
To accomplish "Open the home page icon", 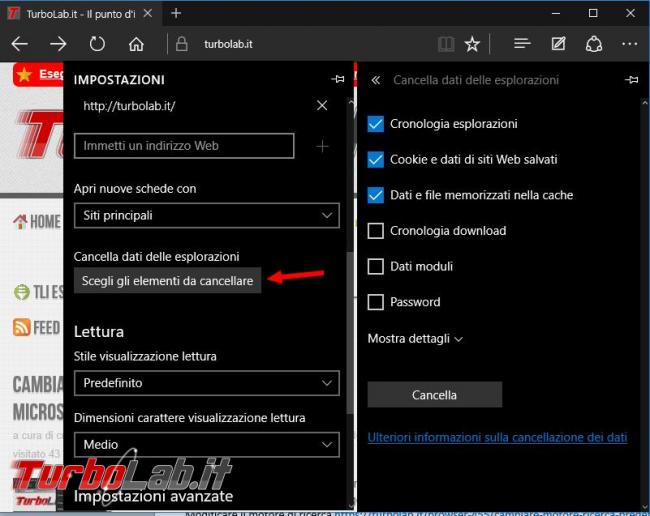I will (136, 44).
